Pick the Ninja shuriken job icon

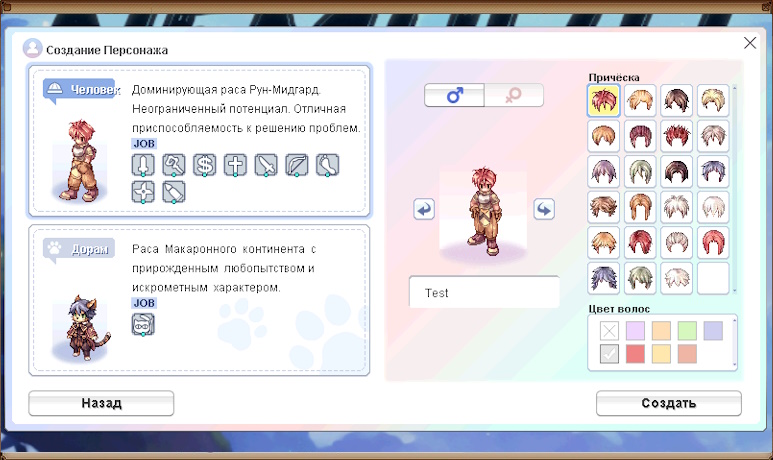click(x=144, y=192)
